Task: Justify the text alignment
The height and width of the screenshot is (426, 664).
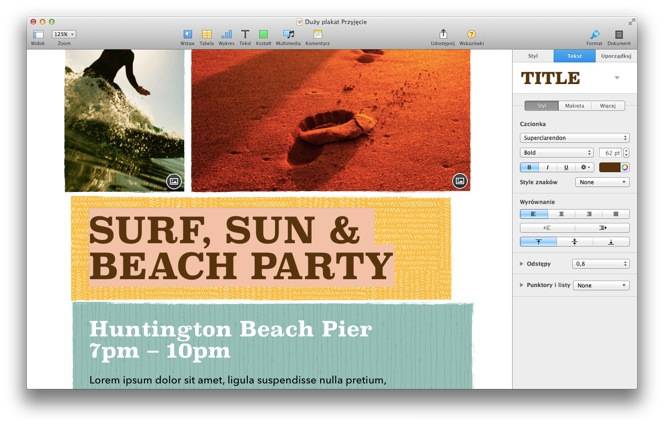Action: 616,214
